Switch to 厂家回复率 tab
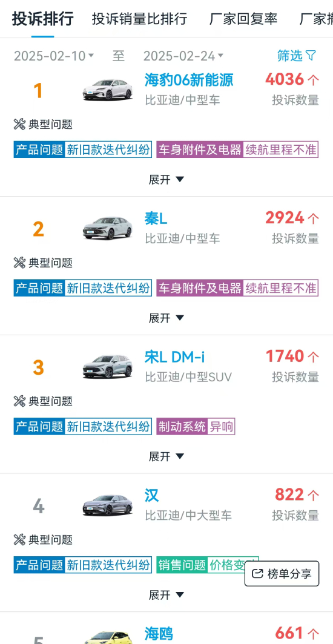The height and width of the screenshot is (644, 333). pyautogui.click(x=243, y=19)
